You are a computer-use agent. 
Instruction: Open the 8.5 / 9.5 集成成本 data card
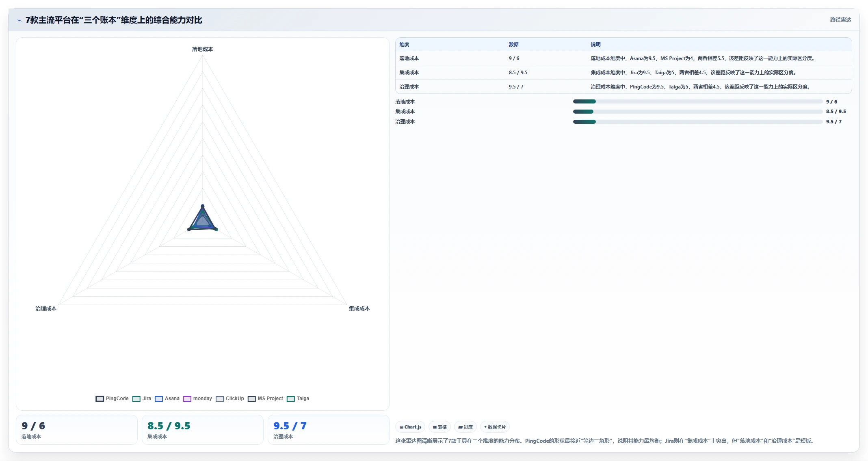tap(203, 430)
